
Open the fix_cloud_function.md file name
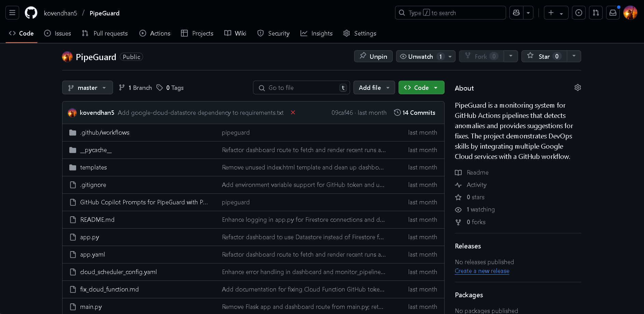[x=109, y=289]
